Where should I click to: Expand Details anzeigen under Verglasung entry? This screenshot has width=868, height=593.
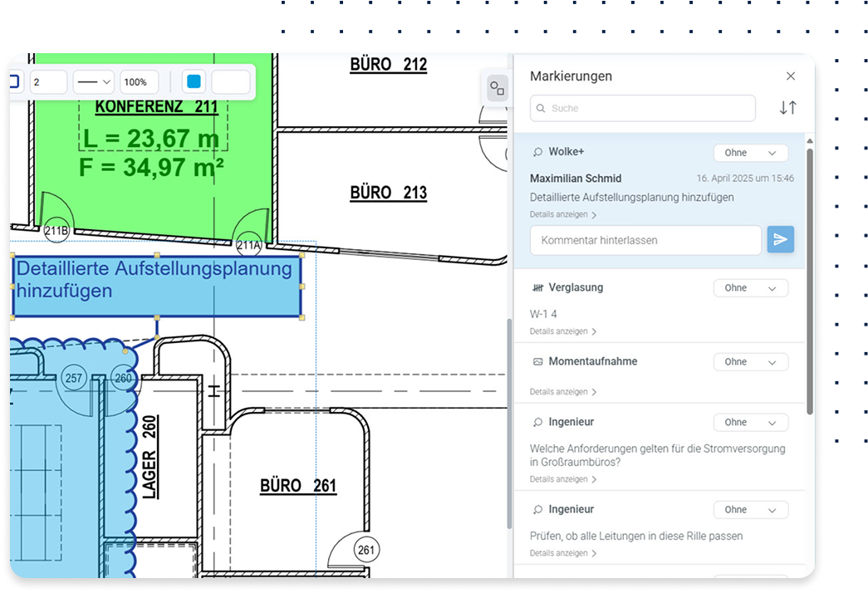(563, 331)
